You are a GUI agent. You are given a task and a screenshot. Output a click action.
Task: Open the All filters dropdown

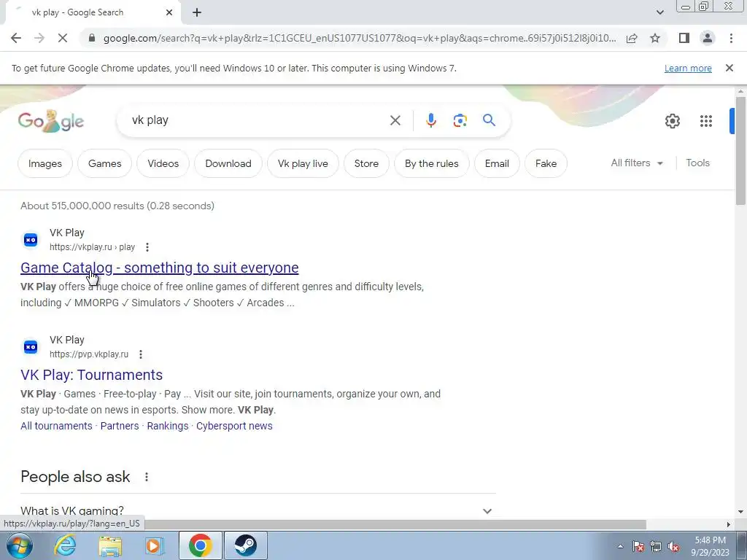point(637,163)
